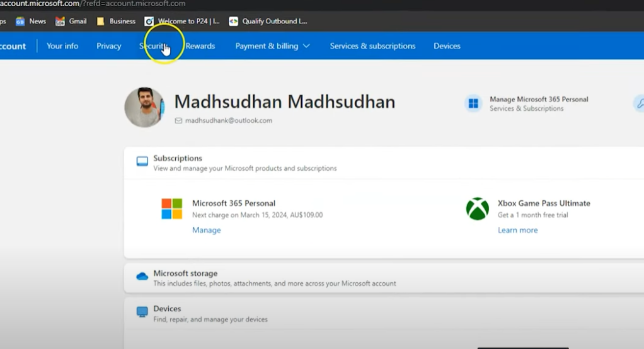Expand the Payment & billing dropdown
The image size is (644, 349).
click(x=272, y=46)
